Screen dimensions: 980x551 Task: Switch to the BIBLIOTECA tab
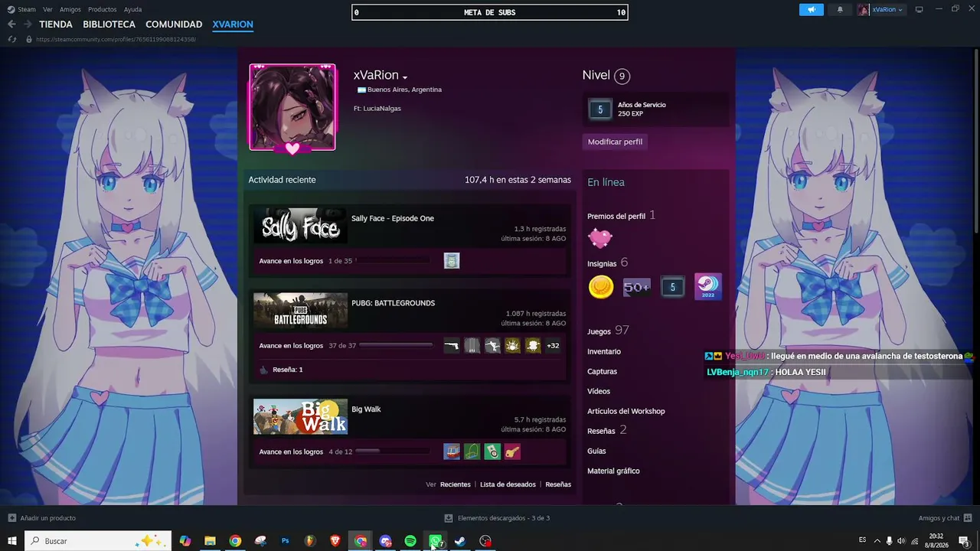pyautogui.click(x=109, y=24)
